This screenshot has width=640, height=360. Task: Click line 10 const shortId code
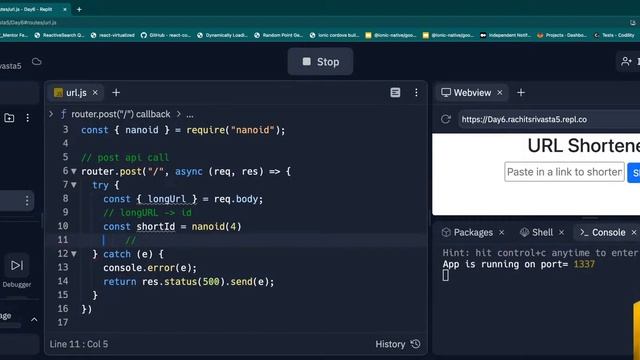(x=172, y=227)
